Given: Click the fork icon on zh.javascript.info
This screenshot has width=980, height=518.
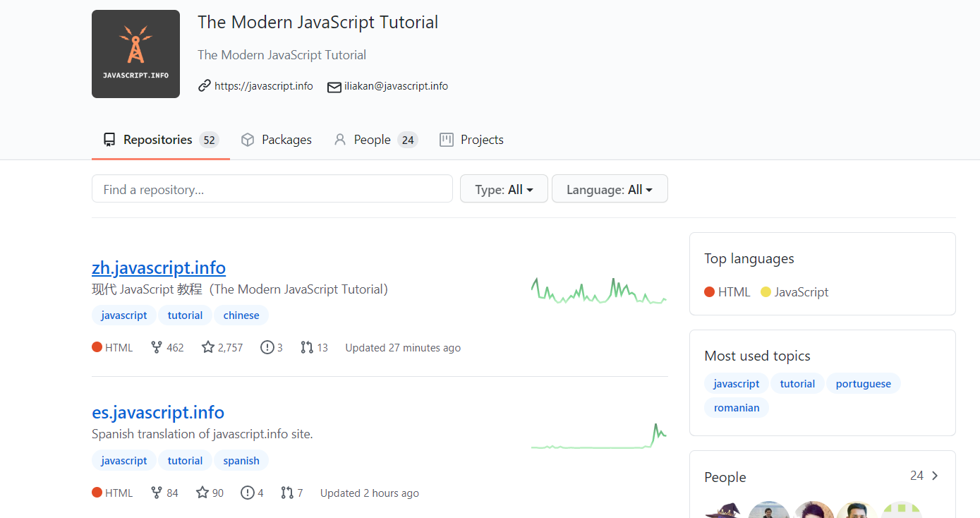Looking at the screenshot, I should 157,347.
